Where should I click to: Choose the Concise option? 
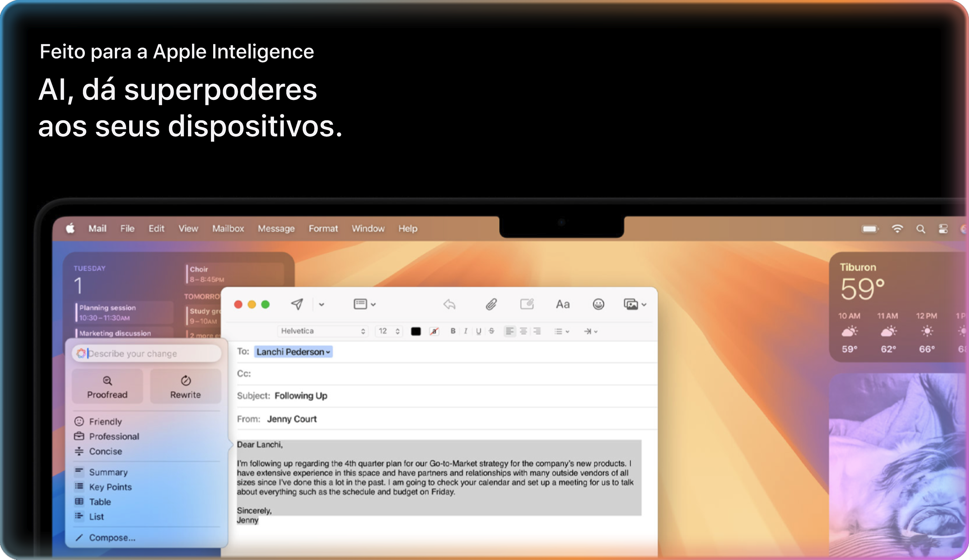tap(98, 451)
